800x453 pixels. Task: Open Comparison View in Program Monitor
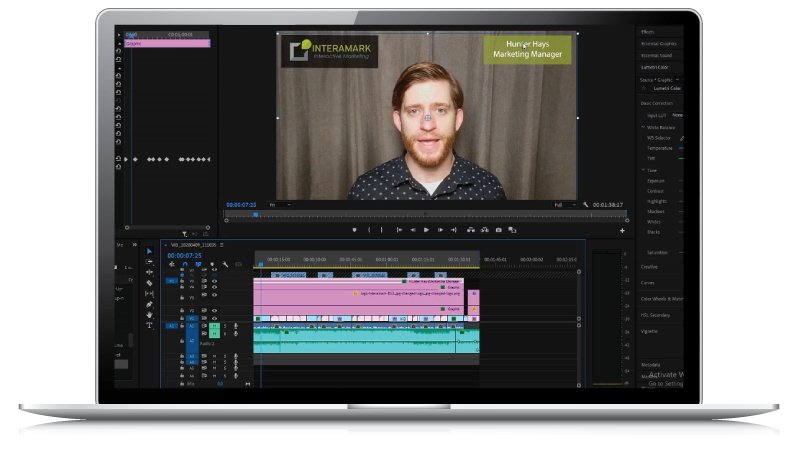pos(512,230)
